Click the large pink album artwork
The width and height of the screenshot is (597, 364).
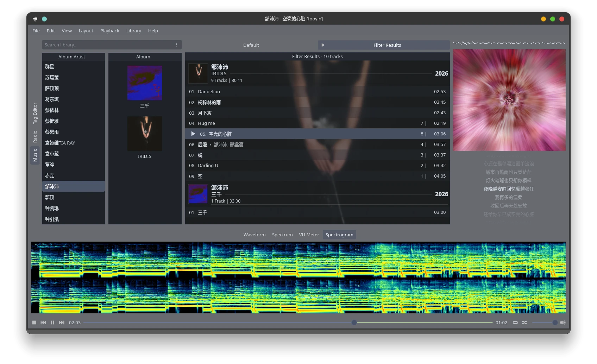pyautogui.click(x=509, y=100)
